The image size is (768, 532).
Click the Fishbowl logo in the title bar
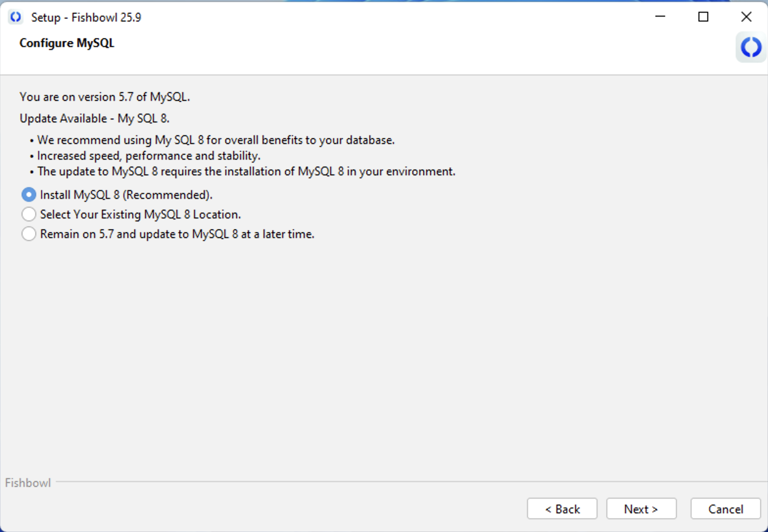pyautogui.click(x=15, y=16)
